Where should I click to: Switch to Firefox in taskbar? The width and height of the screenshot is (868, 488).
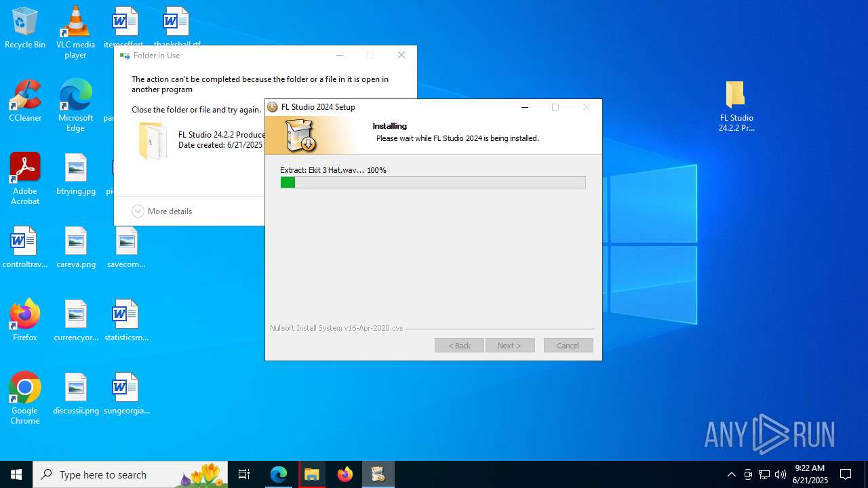point(345,474)
